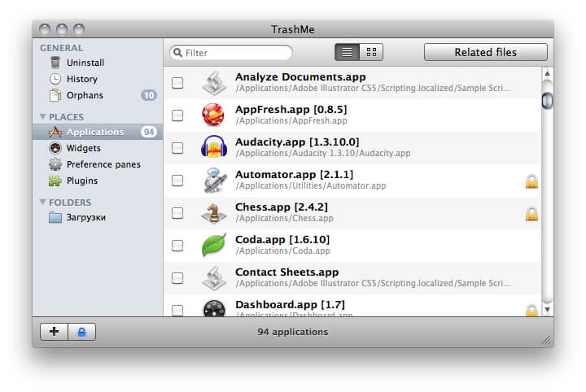Click the /Applications/Utilities/Automator.app path text
The width and height of the screenshot is (586, 392).
pyautogui.click(x=311, y=185)
